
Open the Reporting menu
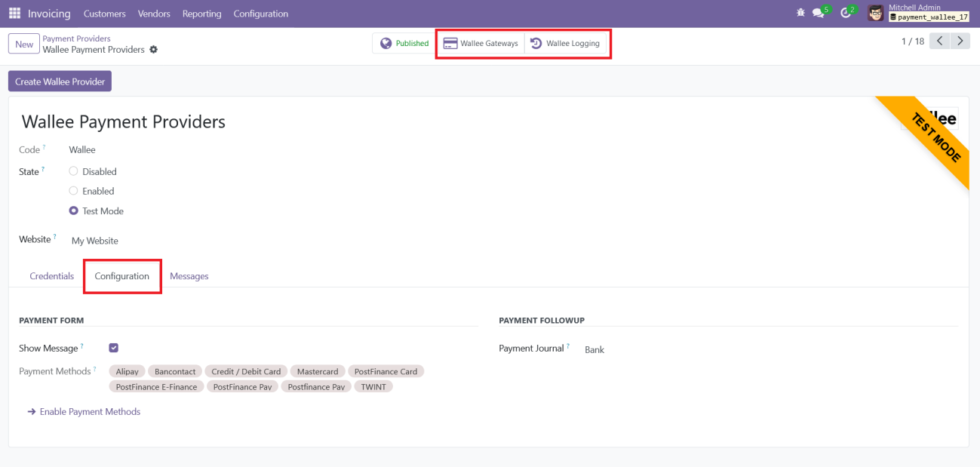tap(201, 14)
